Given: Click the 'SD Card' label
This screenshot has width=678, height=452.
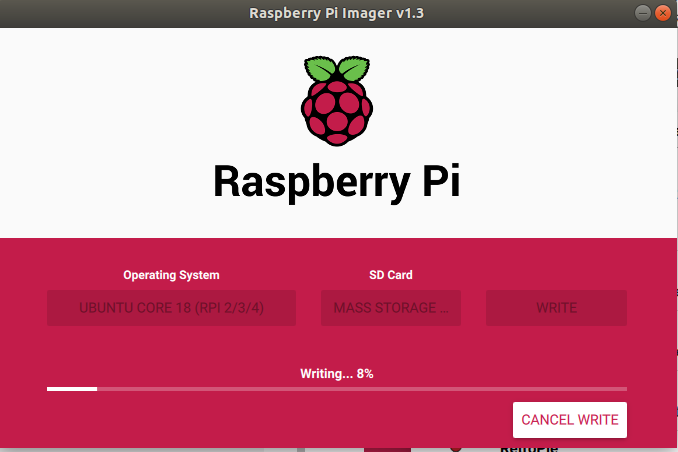Looking at the screenshot, I should point(390,275).
